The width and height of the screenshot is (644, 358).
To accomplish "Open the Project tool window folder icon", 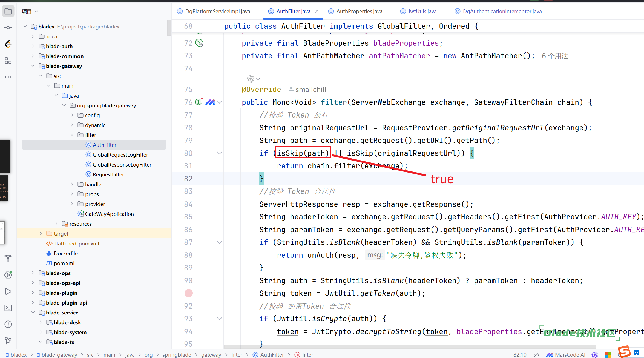I will click(x=8, y=11).
